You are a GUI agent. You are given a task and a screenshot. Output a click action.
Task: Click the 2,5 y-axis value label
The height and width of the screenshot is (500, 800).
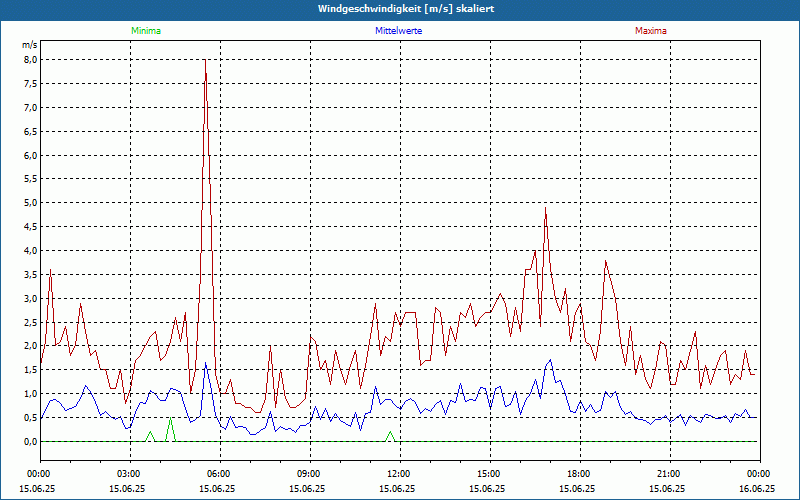coord(30,322)
